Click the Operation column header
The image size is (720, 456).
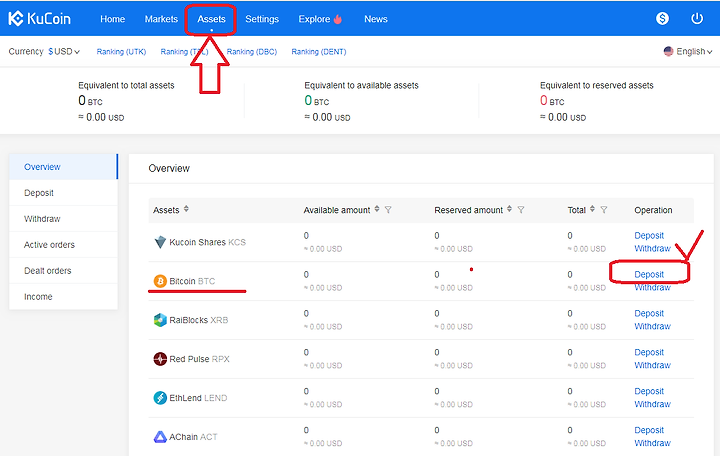[x=653, y=210]
